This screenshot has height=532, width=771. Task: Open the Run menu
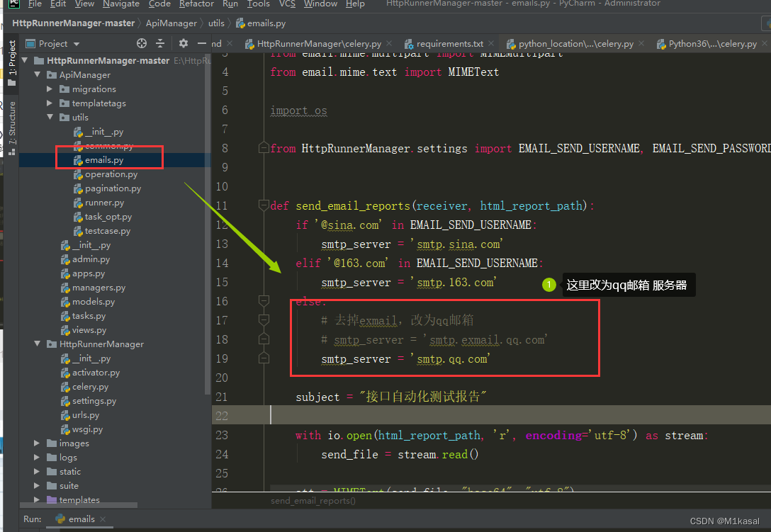(230, 4)
